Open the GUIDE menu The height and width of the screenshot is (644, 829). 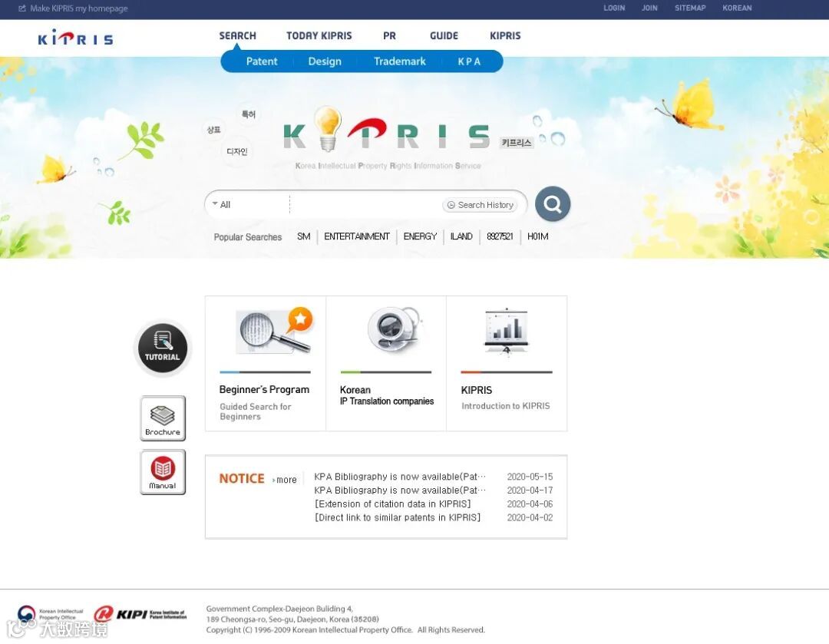tap(444, 35)
